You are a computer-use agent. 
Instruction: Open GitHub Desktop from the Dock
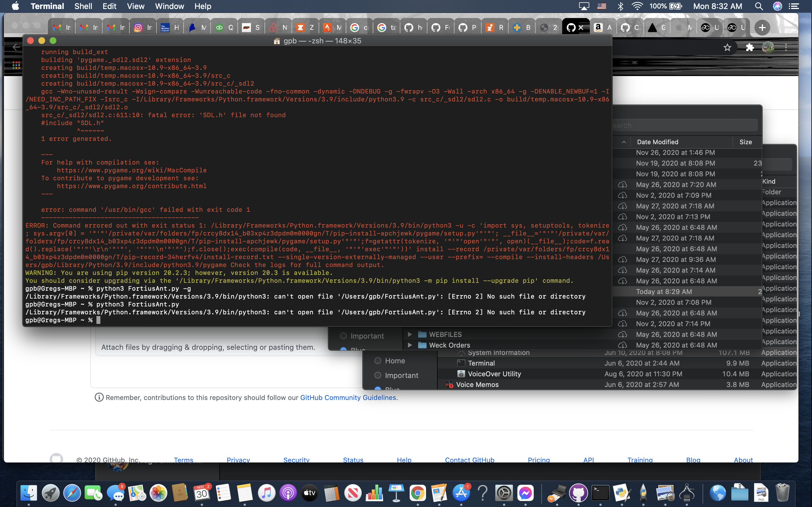point(579,493)
